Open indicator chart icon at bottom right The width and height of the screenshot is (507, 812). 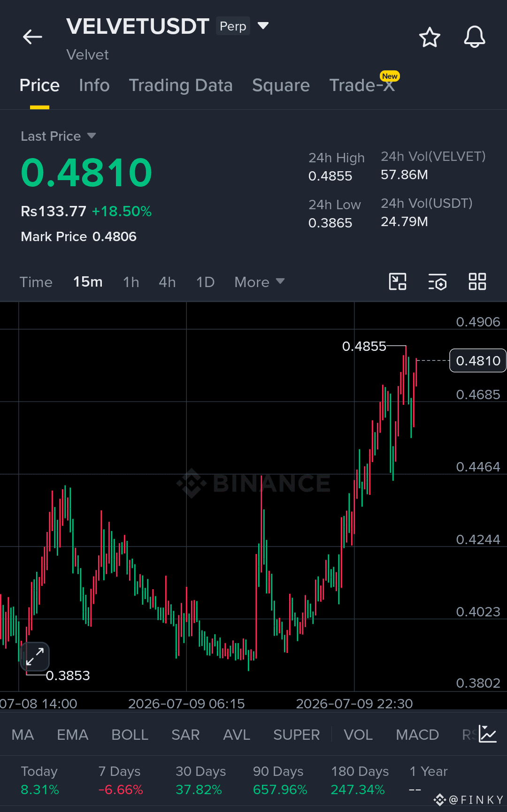[x=488, y=734]
